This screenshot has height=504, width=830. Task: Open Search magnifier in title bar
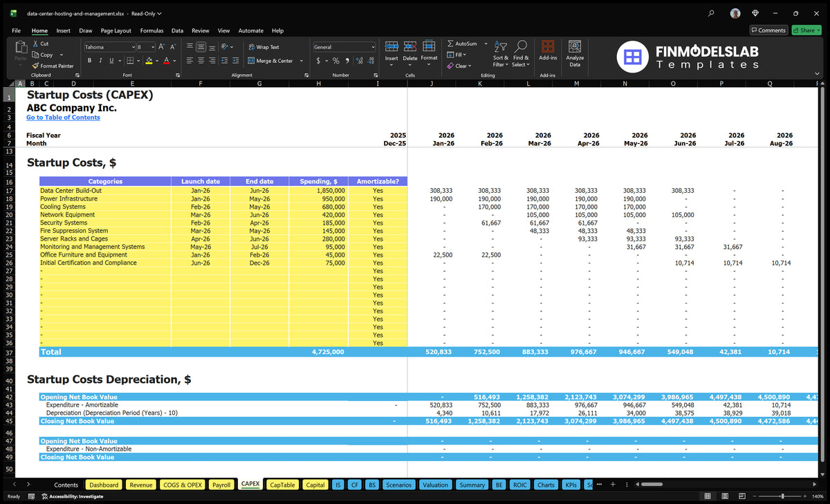(712, 13)
